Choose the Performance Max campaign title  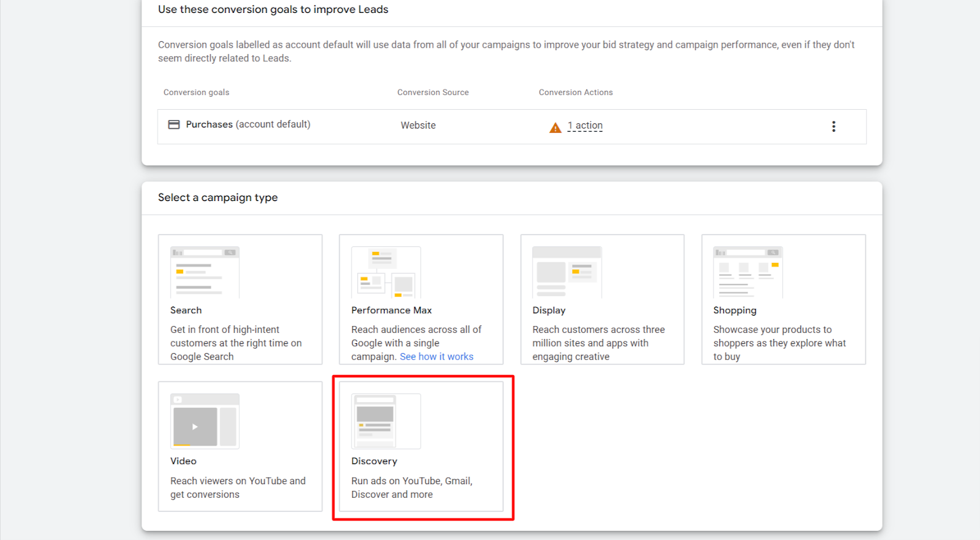tap(391, 310)
